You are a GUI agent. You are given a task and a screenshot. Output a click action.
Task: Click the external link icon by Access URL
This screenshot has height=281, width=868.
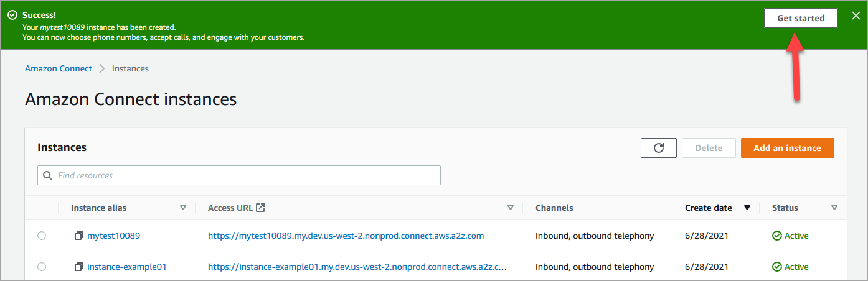coord(261,208)
